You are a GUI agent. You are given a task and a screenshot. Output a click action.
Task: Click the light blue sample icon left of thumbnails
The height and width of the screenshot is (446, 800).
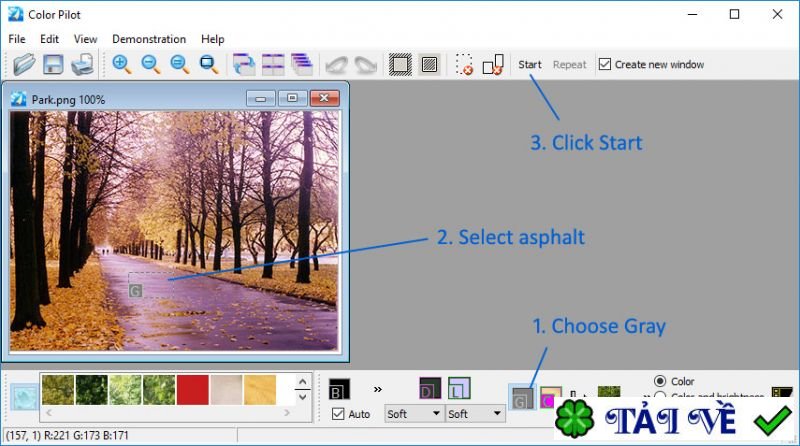[x=24, y=397]
